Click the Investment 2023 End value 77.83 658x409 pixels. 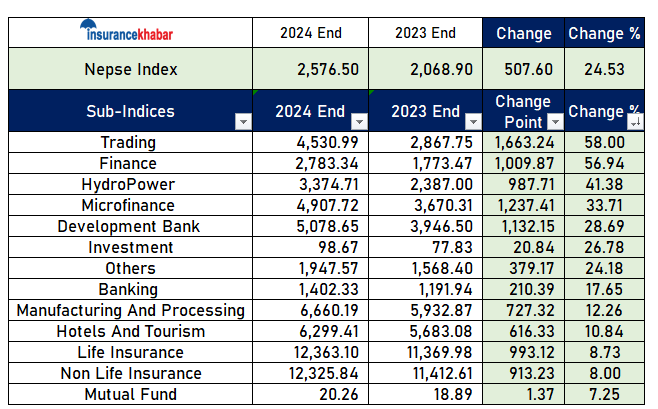pyautogui.click(x=425, y=247)
